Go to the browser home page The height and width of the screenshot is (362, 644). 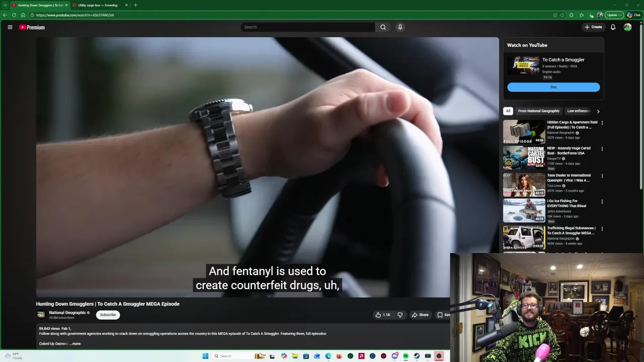[x=23, y=15]
